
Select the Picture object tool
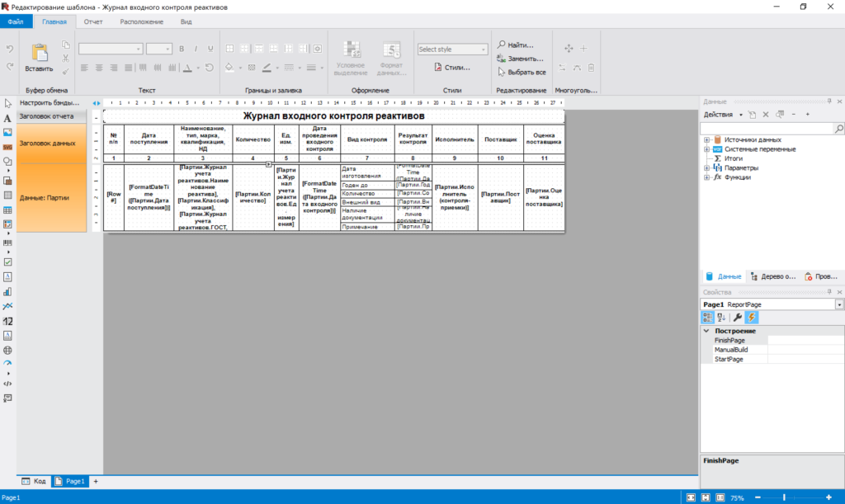pyautogui.click(x=7, y=133)
